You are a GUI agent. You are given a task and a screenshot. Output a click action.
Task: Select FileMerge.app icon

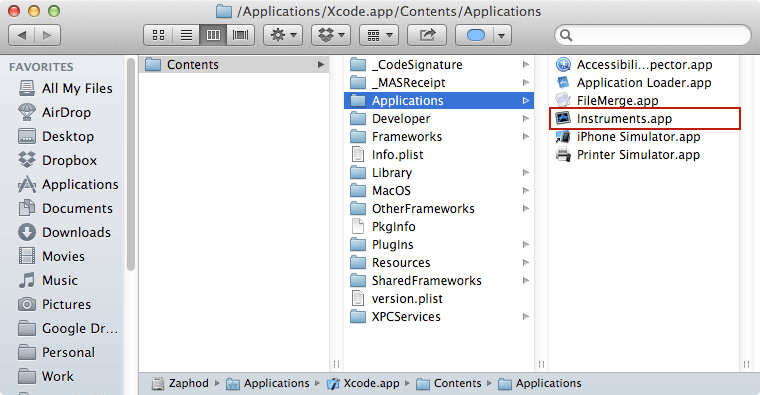pos(563,100)
